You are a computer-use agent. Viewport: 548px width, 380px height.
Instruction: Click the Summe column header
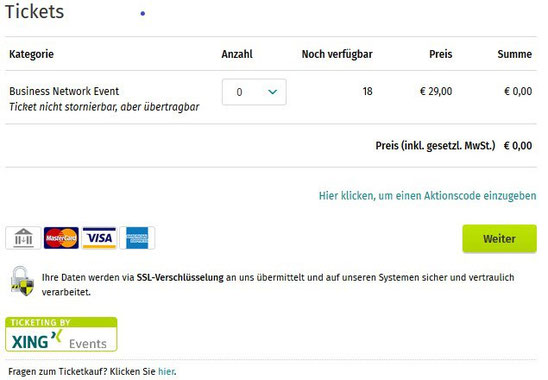pyautogui.click(x=514, y=54)
